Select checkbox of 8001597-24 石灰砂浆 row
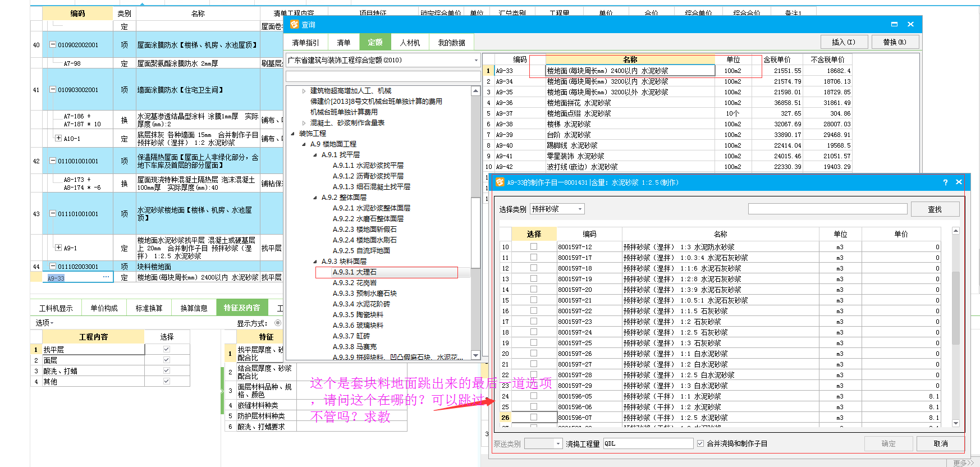The width and height of the screenshot is (980, 467). (x=534, y=332)
